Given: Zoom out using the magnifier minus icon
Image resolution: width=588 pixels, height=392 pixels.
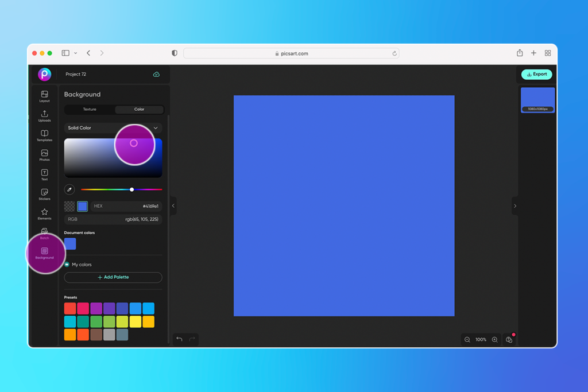Looking at the screenshot, I should point(467,339).
